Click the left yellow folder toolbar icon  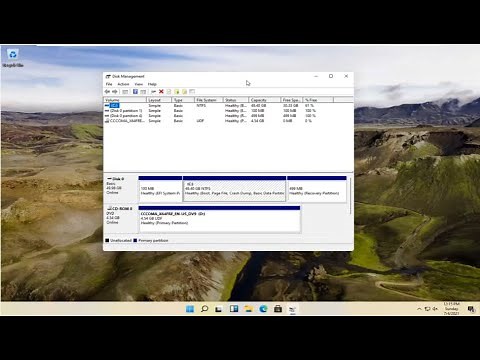[177, 91]
